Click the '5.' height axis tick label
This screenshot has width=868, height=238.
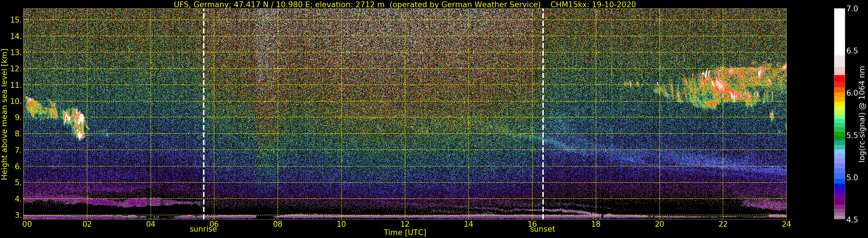[18, 183]
